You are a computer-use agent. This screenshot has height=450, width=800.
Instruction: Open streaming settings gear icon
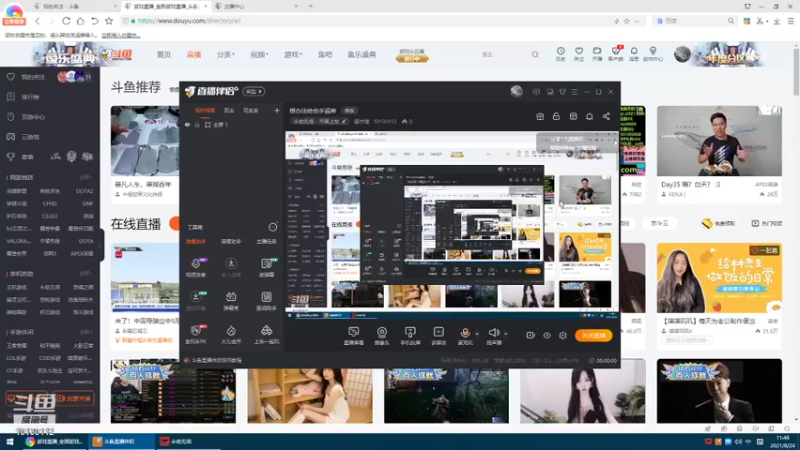(x=563, y=335)
